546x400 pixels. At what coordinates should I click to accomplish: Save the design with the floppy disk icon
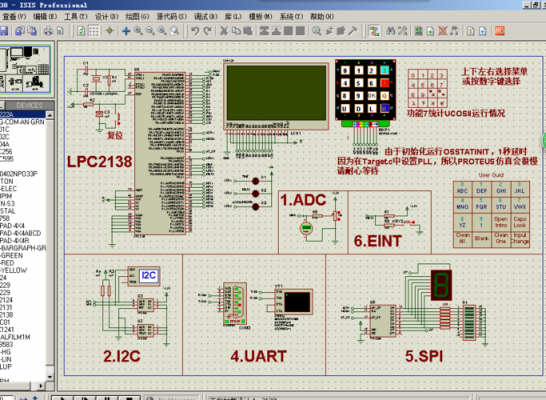[x=3, y=31]
